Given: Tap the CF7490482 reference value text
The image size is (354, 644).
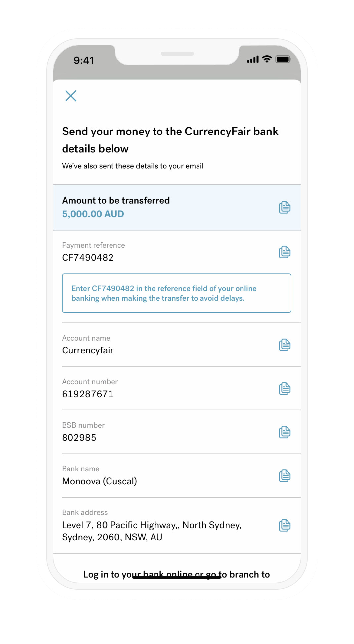Looking at the screenshot, I should [x=88, y=257].
